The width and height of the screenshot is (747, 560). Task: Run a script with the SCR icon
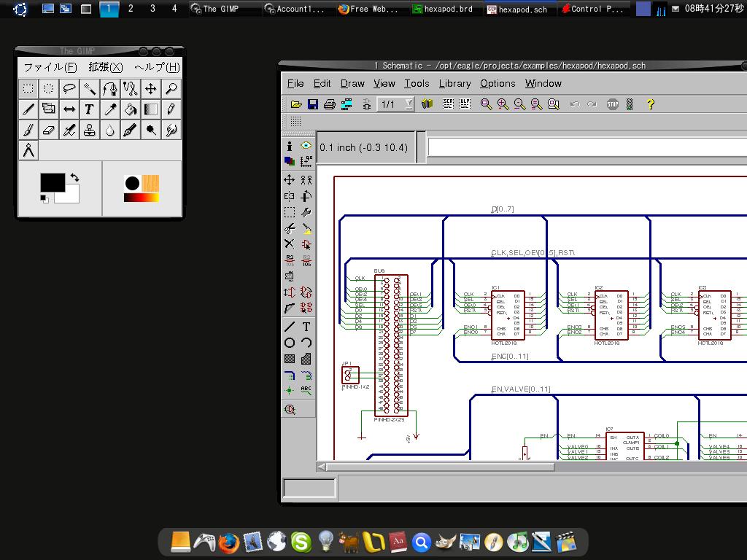click(448, 104)
